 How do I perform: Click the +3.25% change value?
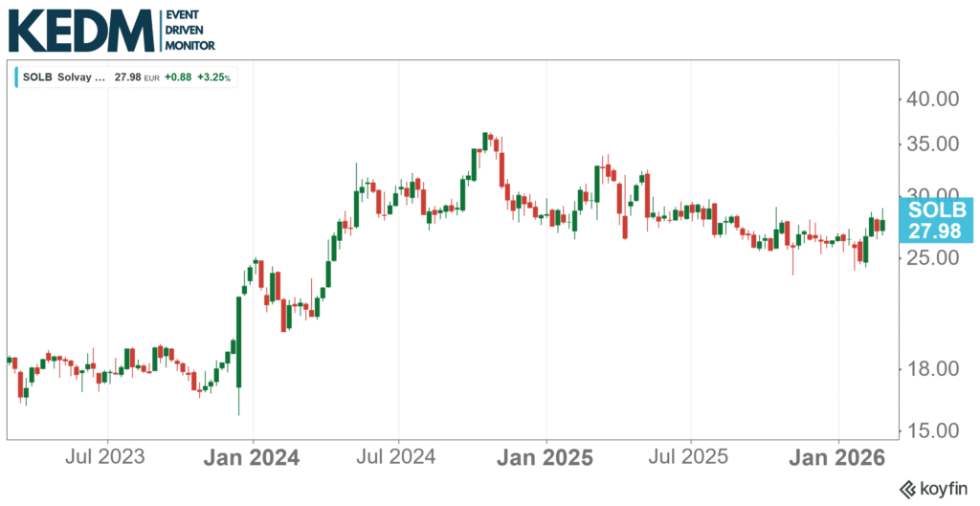(214, 77)
